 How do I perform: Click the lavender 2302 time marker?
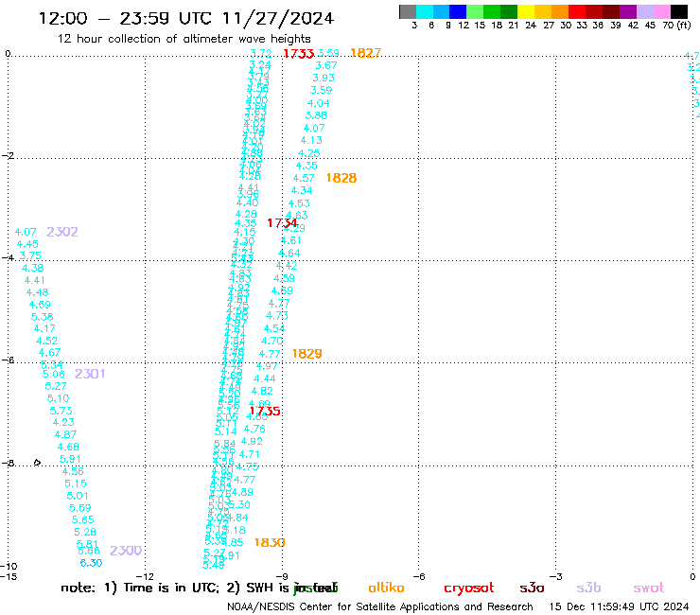(x=62, y=232)
